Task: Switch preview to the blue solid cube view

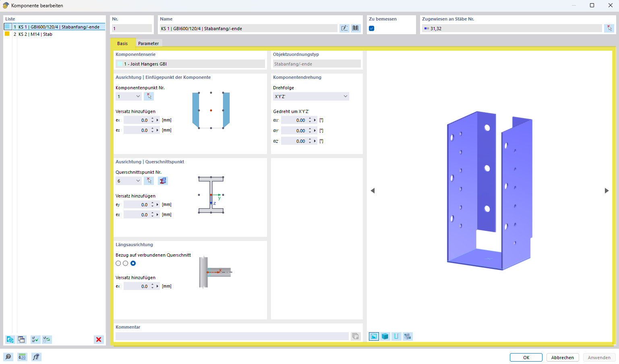Action: [385, 336]
